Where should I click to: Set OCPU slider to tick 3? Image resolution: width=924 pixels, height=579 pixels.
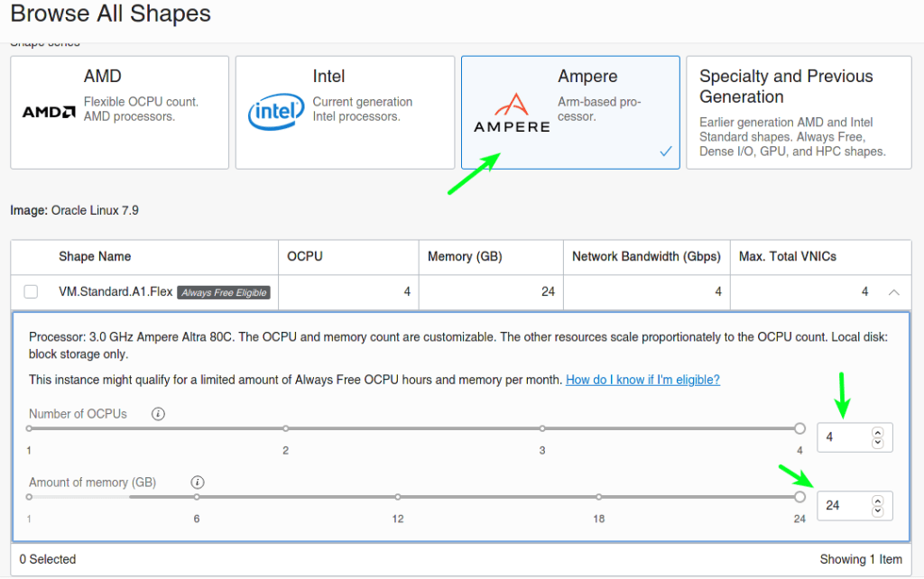click(542, 428)
